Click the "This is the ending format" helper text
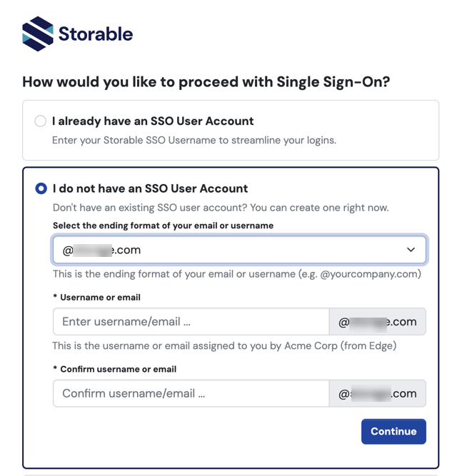457x476 pixels. click(236, 274)
